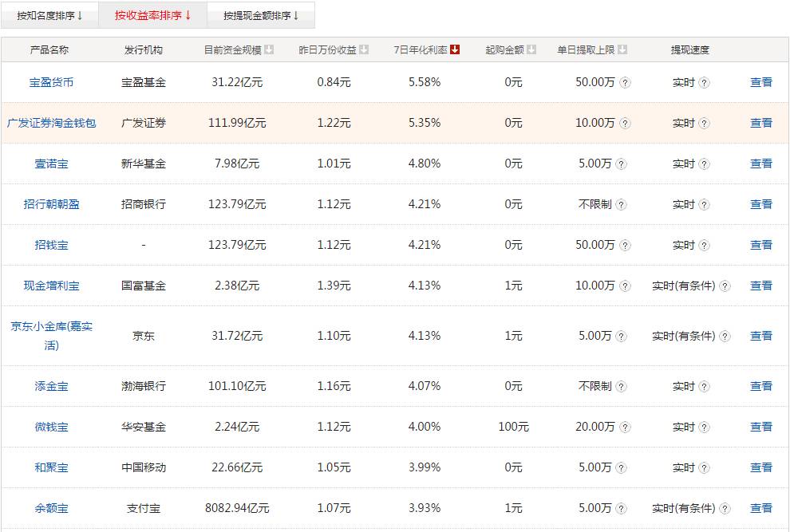Click 查看 in the 现金增利宝 row
The image size is (790, 532).
click(760, 286)
